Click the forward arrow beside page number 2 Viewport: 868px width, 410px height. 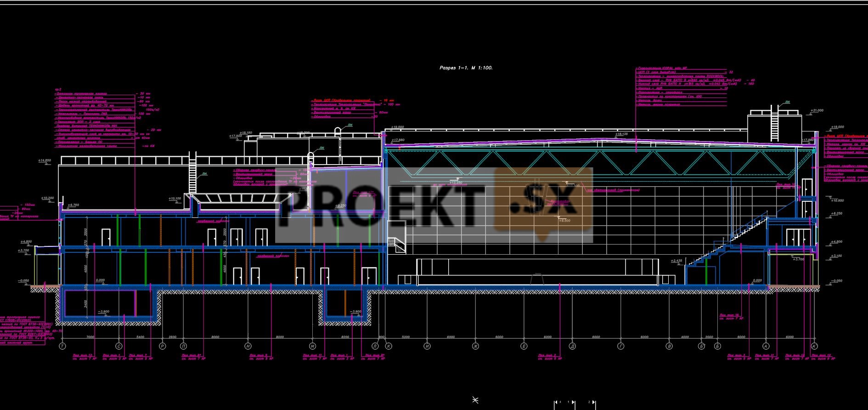(594, 402)
